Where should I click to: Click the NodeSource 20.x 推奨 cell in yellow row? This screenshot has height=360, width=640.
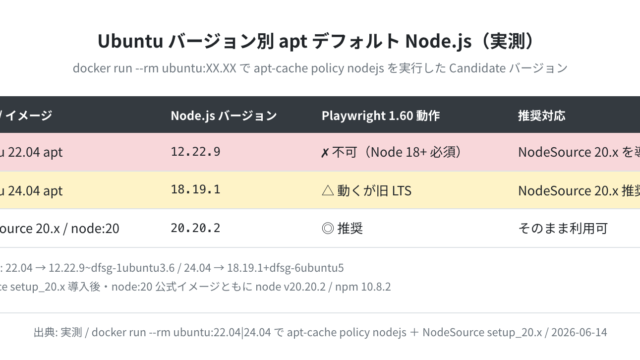(579, 191)
